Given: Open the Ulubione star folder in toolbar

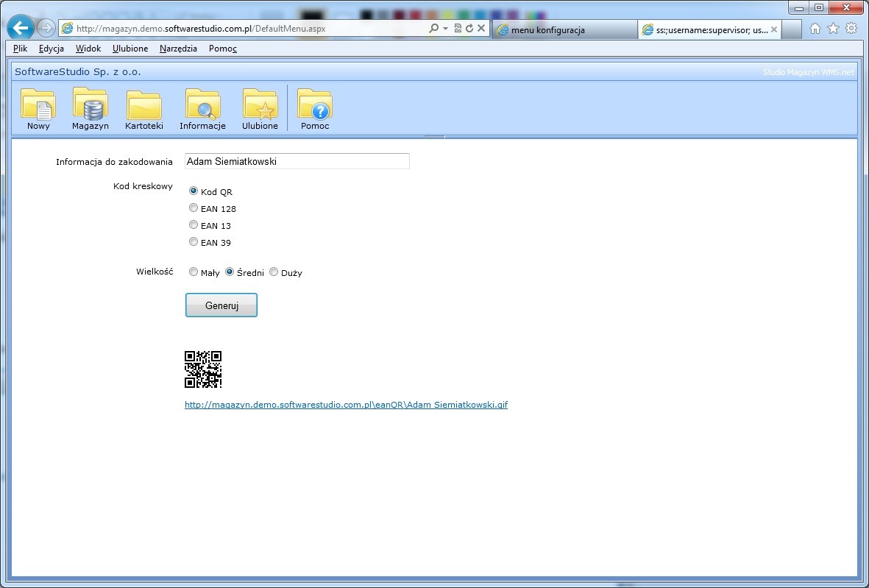Looking at the screenshot, I should [x=260, y=105].
